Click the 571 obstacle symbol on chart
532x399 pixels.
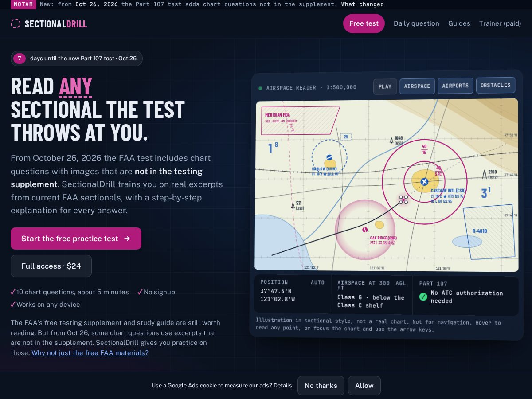(293, 205)
